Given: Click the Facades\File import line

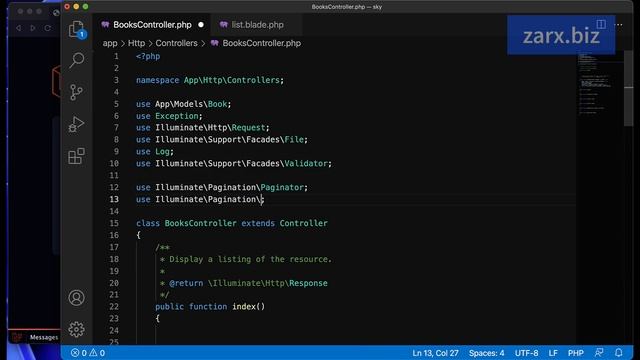Looking at the screenshot, I should point(222,140).
